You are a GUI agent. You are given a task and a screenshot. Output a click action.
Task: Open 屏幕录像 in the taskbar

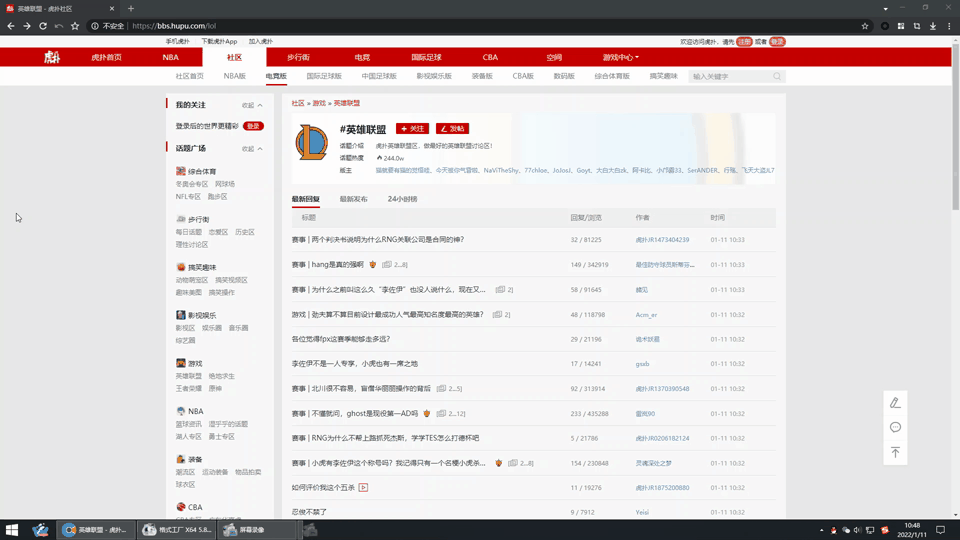pyautogui.click(x=257, y=530)
